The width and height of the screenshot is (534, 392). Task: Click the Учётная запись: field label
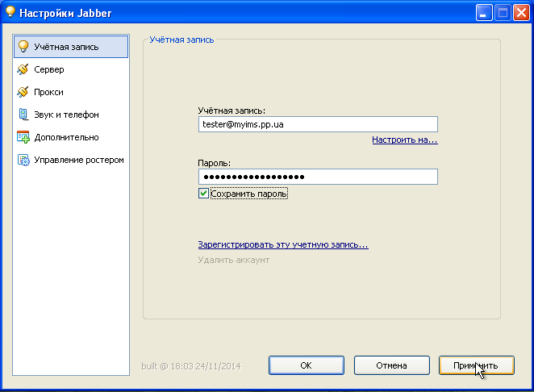coord(232,111)
